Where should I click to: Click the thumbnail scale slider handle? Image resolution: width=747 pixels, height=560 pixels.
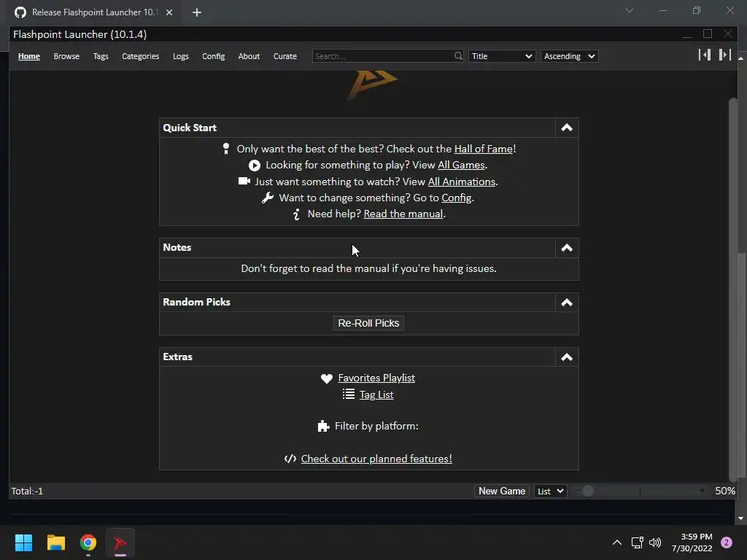click(x=588, y=491)
